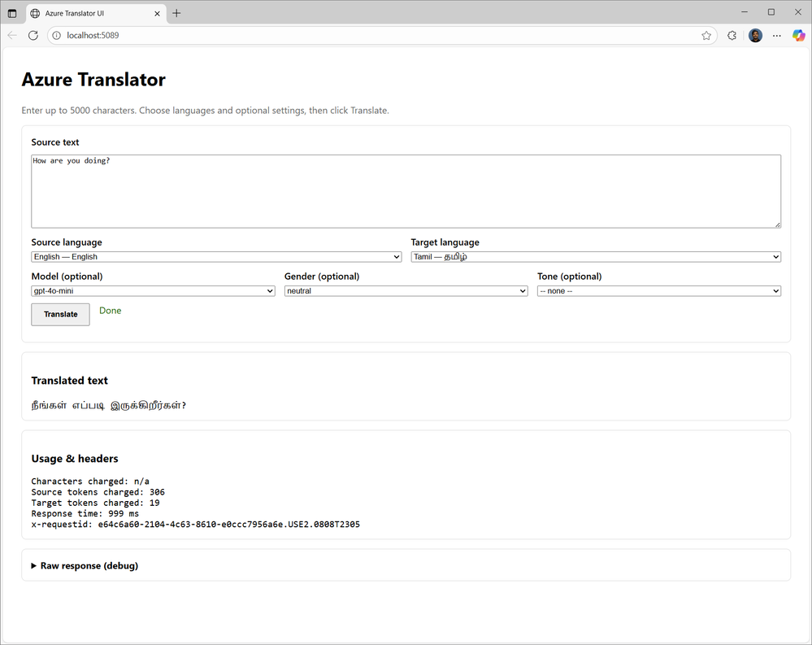Click the green Done status text

111,311
